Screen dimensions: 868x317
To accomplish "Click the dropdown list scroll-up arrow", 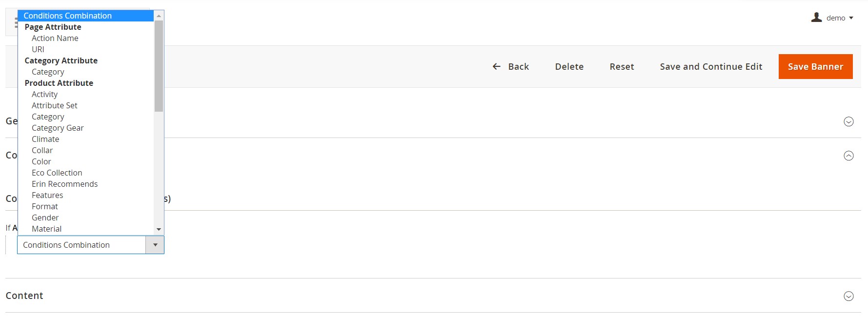I will coord(159,16).
